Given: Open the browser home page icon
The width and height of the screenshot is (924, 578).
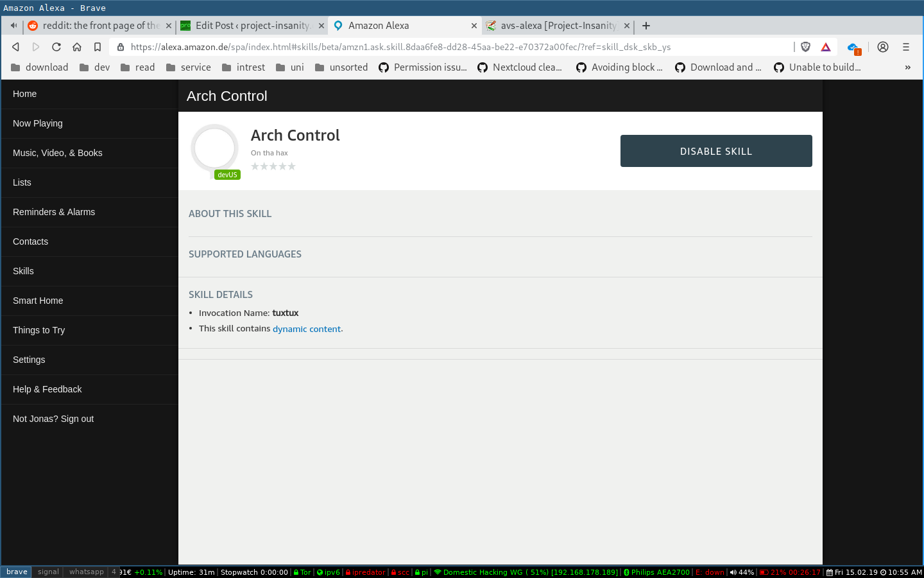Looking at the screenshot, I should point(77,47).
